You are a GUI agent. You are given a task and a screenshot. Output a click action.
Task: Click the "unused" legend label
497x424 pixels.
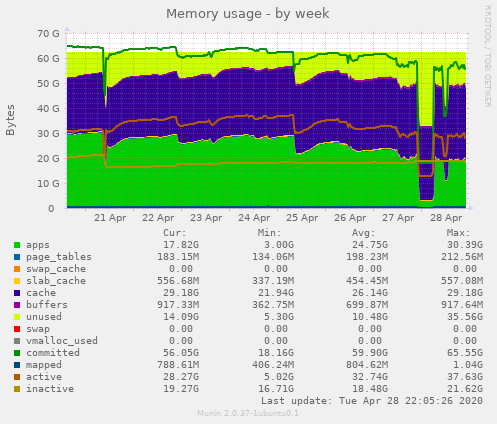pyautogui.click(x=44, y=317)
